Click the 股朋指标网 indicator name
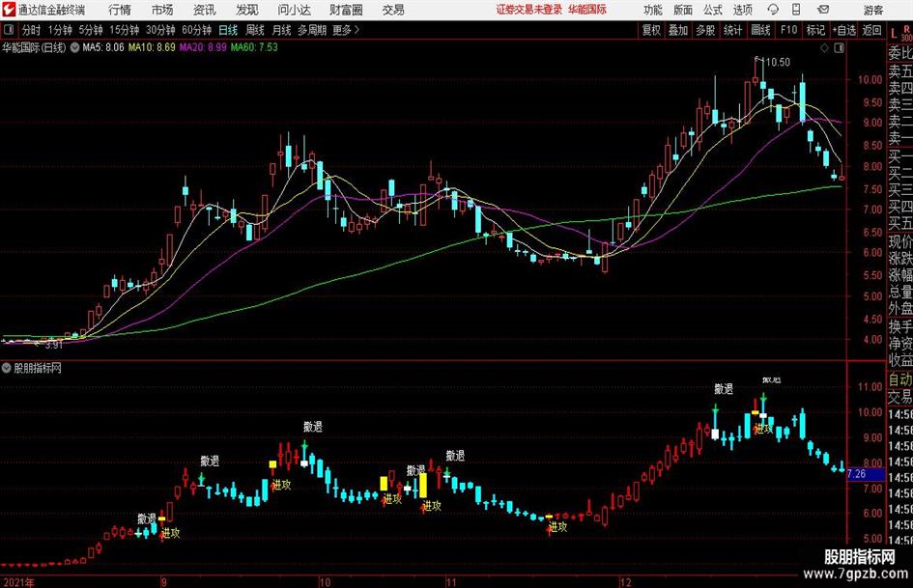Viewport: 913px width, 588px height. 38,368
